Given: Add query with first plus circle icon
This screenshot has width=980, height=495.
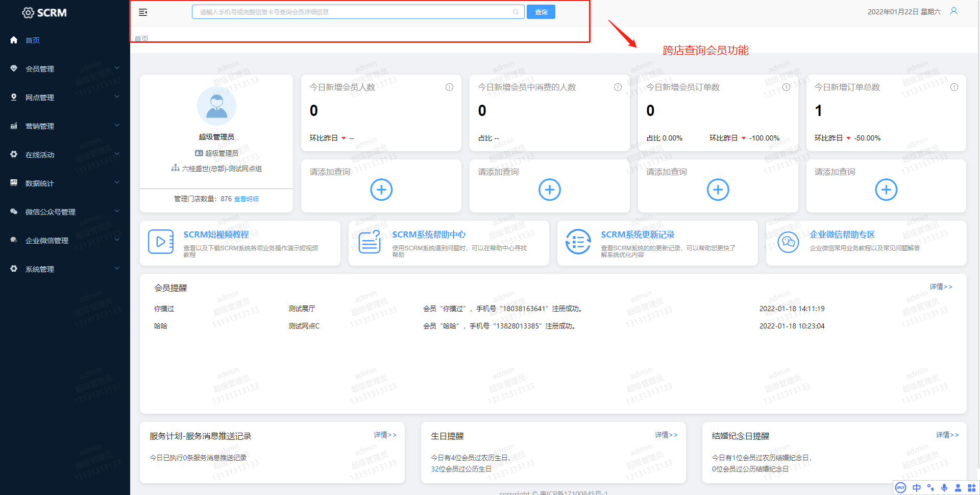Looking at the screenshot, I should pyautogui.click(x=381, y=190).
